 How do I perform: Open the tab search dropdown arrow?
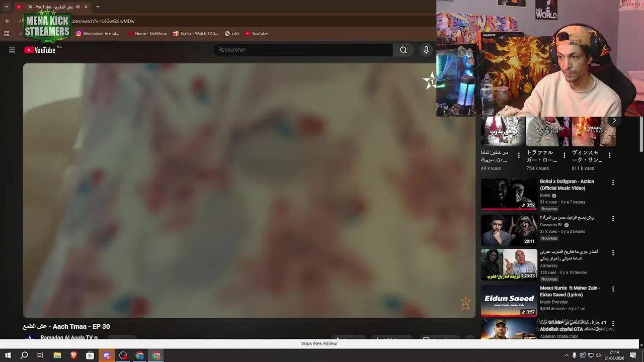click(x=7, y=7)
